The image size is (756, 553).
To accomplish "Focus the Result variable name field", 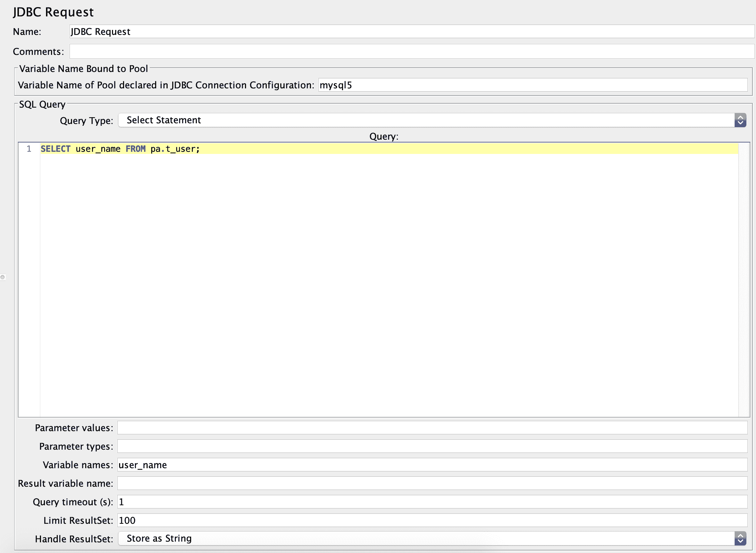I will [x=431, y=484].
